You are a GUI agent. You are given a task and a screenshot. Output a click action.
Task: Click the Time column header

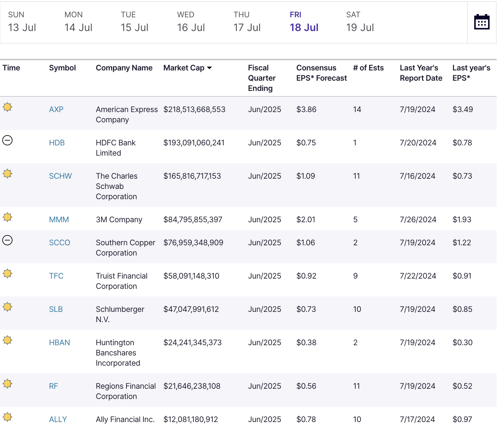[x=11, y=68]
